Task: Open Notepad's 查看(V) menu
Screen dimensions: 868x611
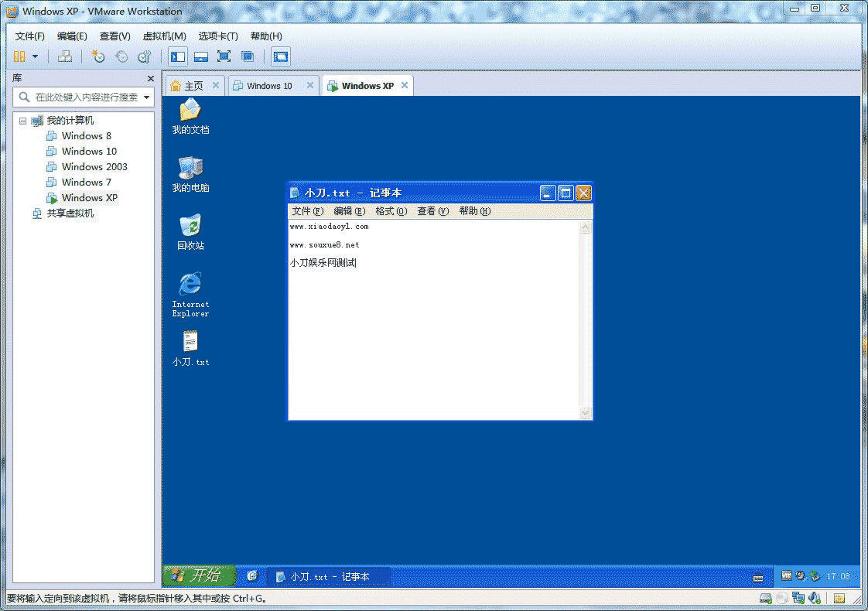Action: 433,211
